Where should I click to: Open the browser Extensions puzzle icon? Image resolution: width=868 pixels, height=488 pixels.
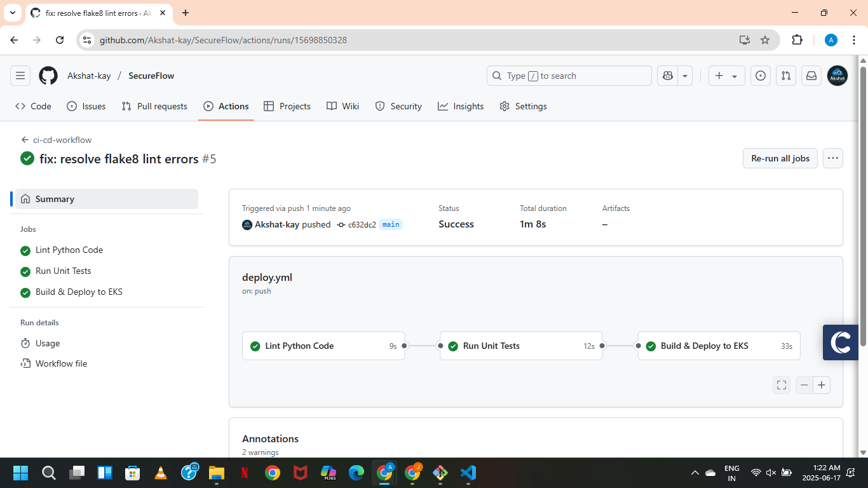coord(797,40)
